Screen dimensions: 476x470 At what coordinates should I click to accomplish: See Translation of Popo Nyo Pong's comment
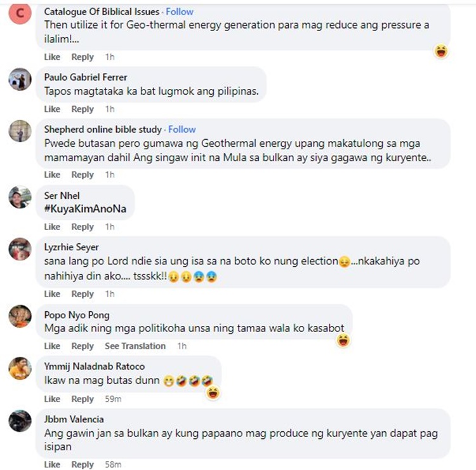pyautogui.click(x=135, y=346)
